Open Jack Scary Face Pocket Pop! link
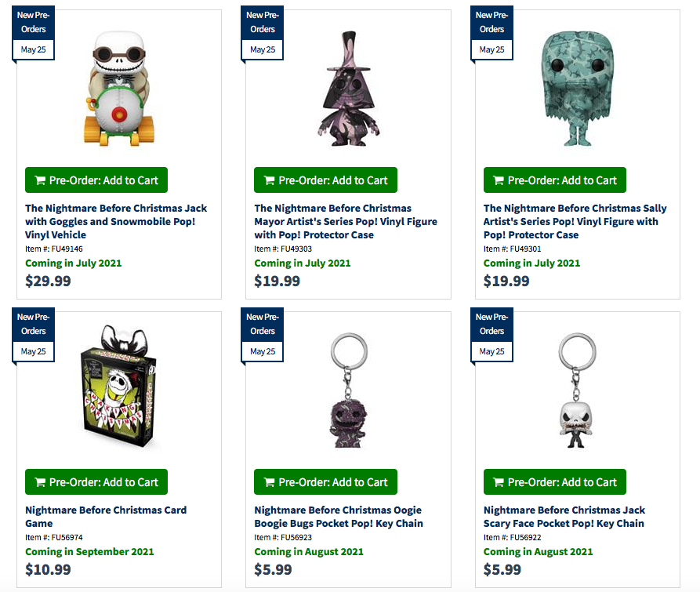The height and width of the screenshot is (592, 700). pos(564,517)
